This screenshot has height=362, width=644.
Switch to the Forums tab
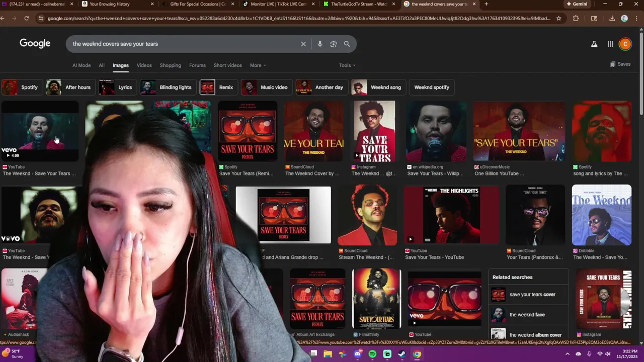(x=197, y=65)
